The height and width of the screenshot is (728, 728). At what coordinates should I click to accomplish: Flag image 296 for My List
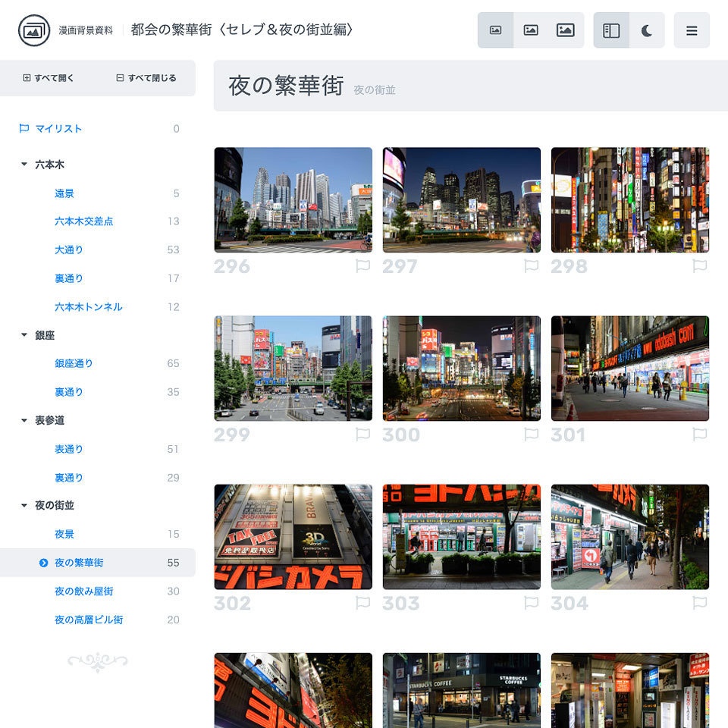click(x=364, y=265)
